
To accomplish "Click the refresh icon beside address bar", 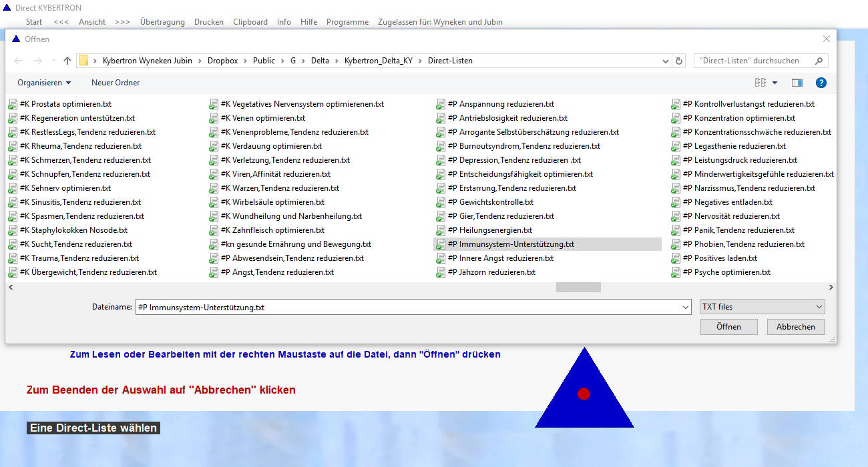I will coord(680,61).
